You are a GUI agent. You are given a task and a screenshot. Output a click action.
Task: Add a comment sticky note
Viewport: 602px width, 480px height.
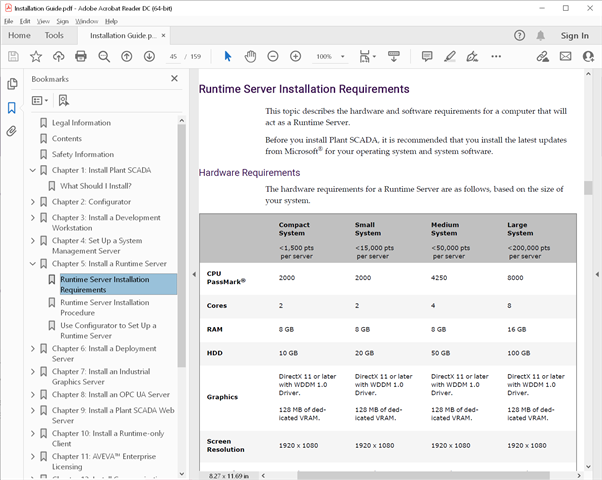[x=427, y=56]
